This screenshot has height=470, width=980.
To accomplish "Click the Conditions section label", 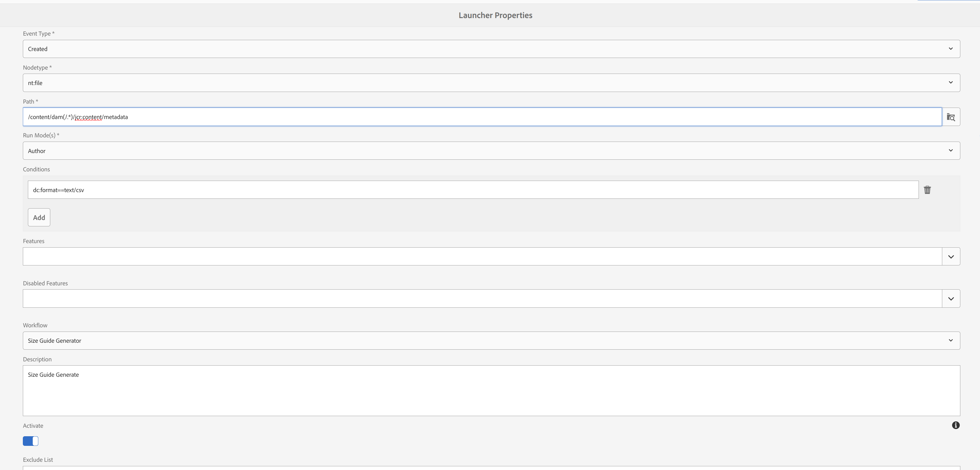I will point(36,169).
